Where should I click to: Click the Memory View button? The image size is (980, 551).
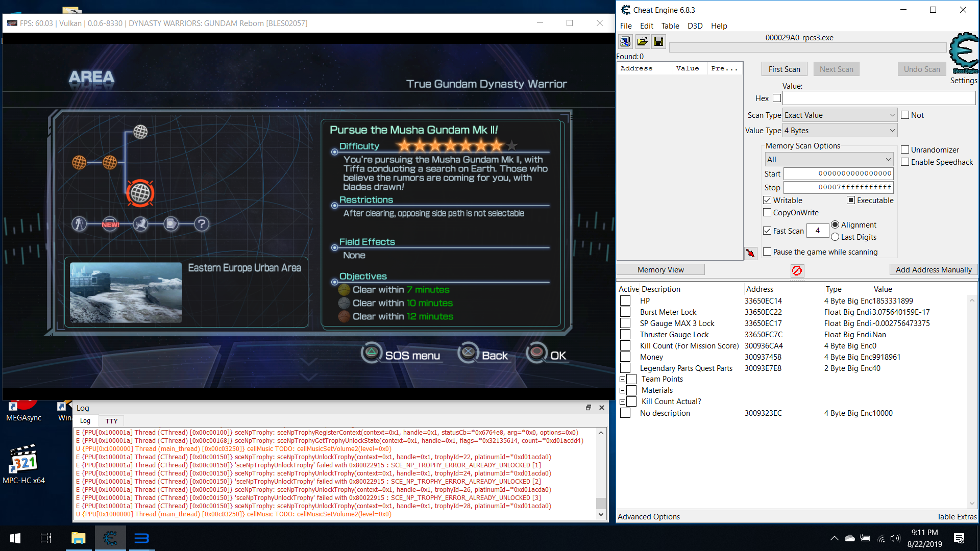coord(660,270)
